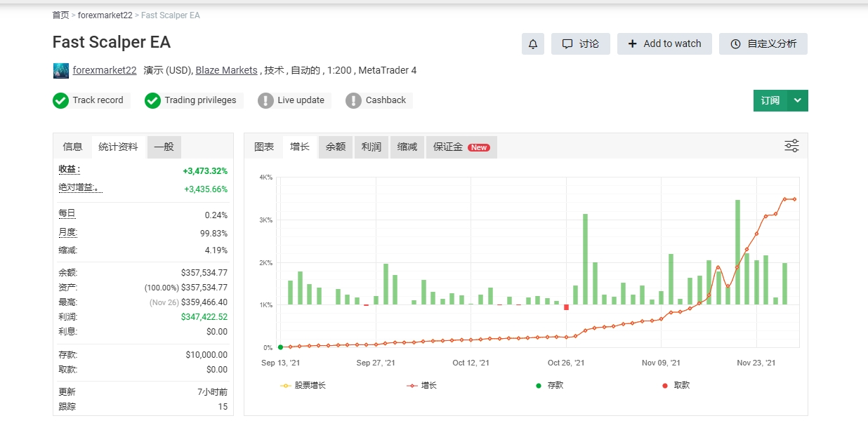Click the clock icon for custom analysis
Viewport: 868px width, 423px height.
tap(735, 43)
